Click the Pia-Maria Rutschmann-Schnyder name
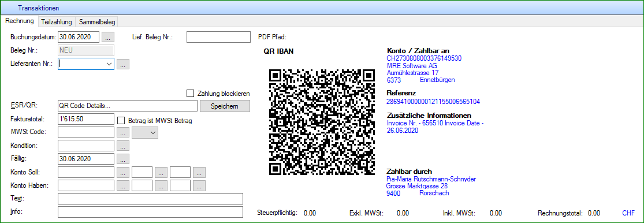 coord(431,179)
